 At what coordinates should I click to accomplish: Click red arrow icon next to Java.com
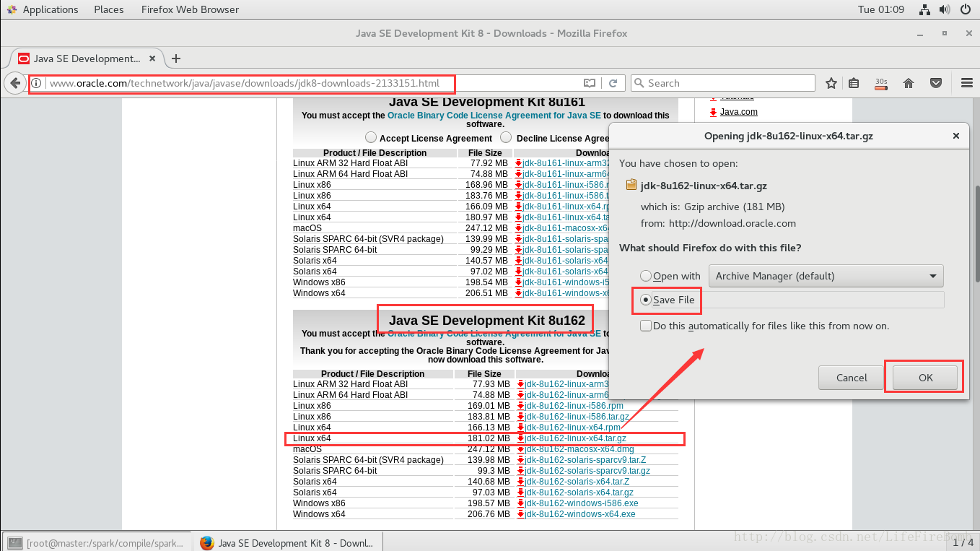pos(713,112)
